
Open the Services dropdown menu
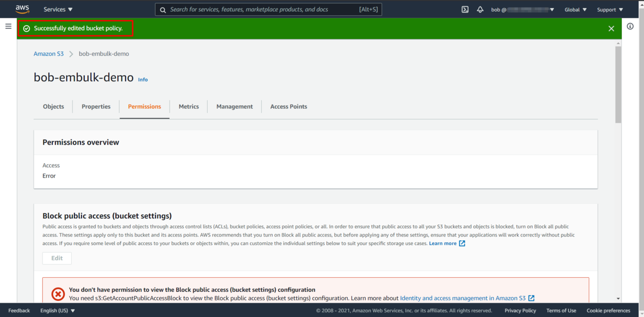pos(58,10)
